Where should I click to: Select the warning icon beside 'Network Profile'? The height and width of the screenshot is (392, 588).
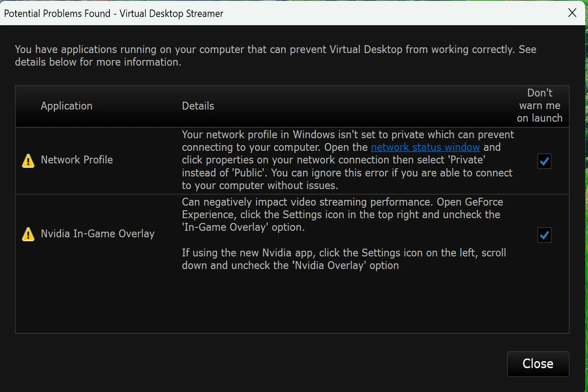pyautogui.click(x=28, y=161)
